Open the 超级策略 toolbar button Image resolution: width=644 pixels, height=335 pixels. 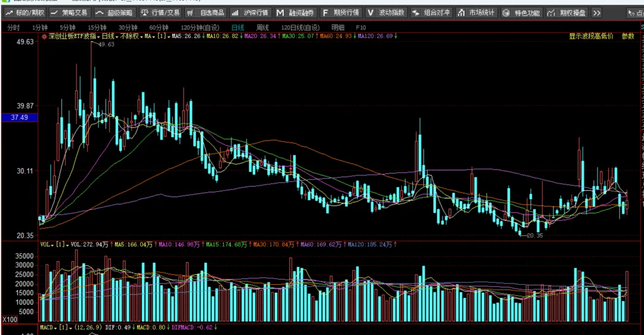click(x=114, y=13)
